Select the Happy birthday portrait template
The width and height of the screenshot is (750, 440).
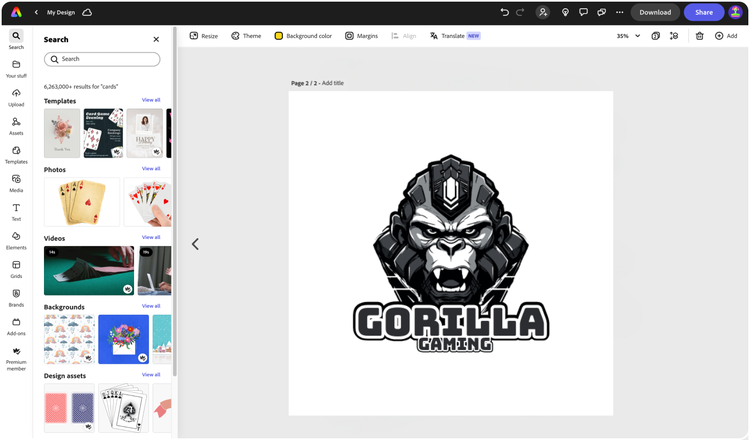click(145, 133)
